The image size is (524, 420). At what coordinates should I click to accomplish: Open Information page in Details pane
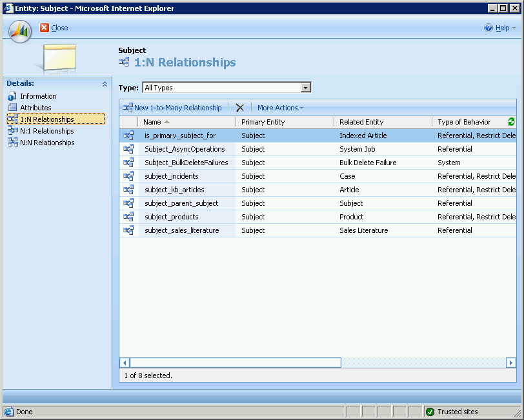(38, 96)
